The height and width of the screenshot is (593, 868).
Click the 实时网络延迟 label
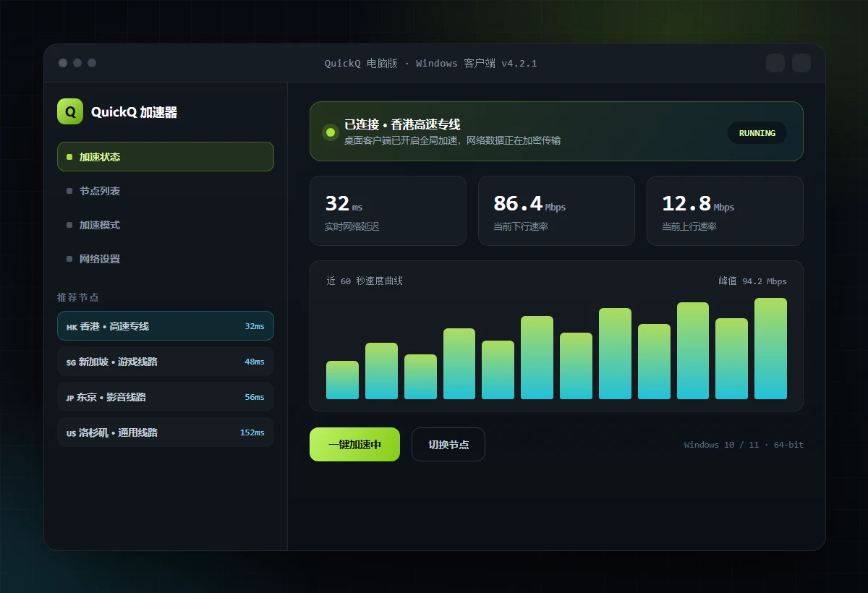pyautogui.click(x=352, y=226)
